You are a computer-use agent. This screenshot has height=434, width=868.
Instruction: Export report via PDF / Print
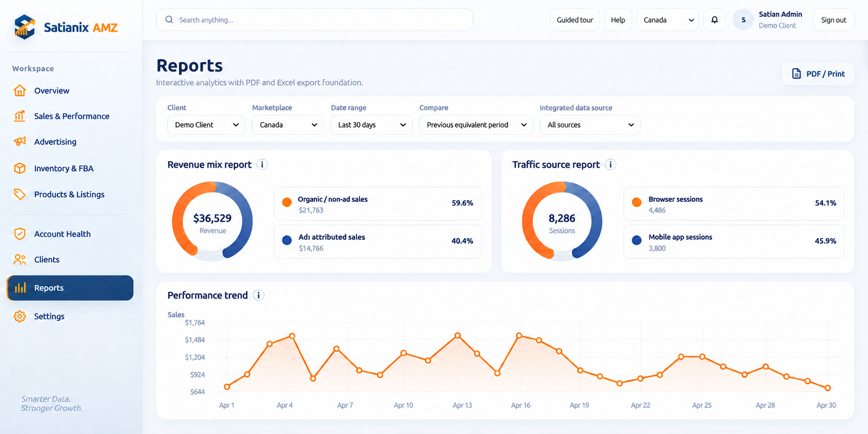(818, 74)
